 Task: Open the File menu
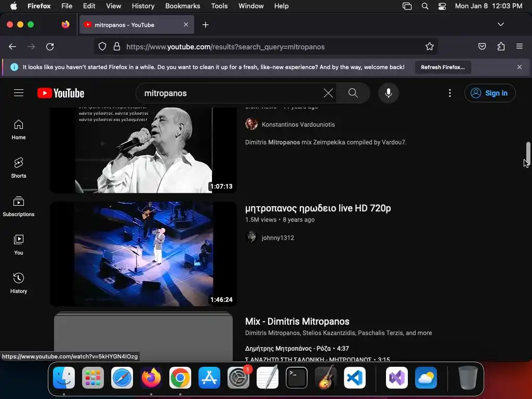(67, 6)
